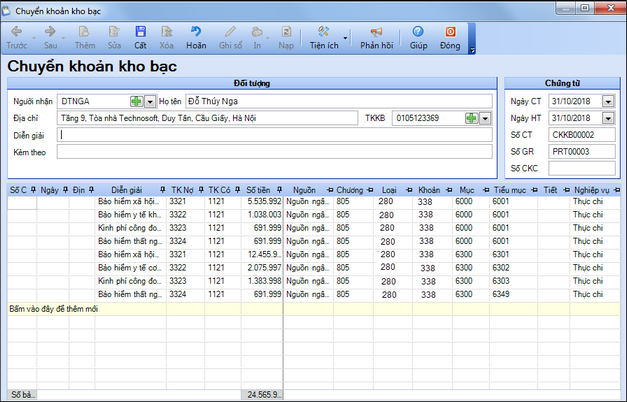Pin the Tiểu mục column

point(534,190)
